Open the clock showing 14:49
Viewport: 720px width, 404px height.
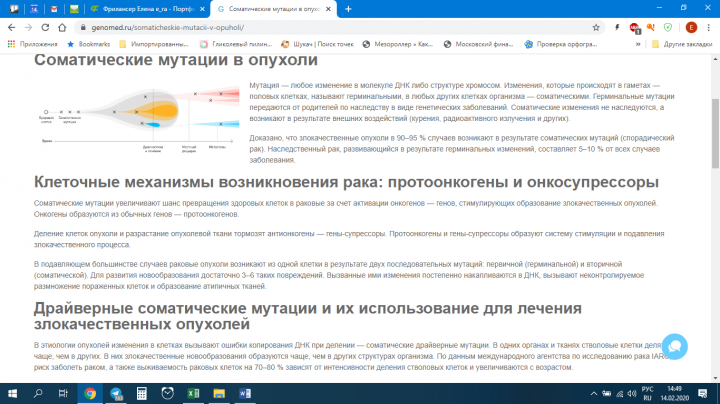675,393
